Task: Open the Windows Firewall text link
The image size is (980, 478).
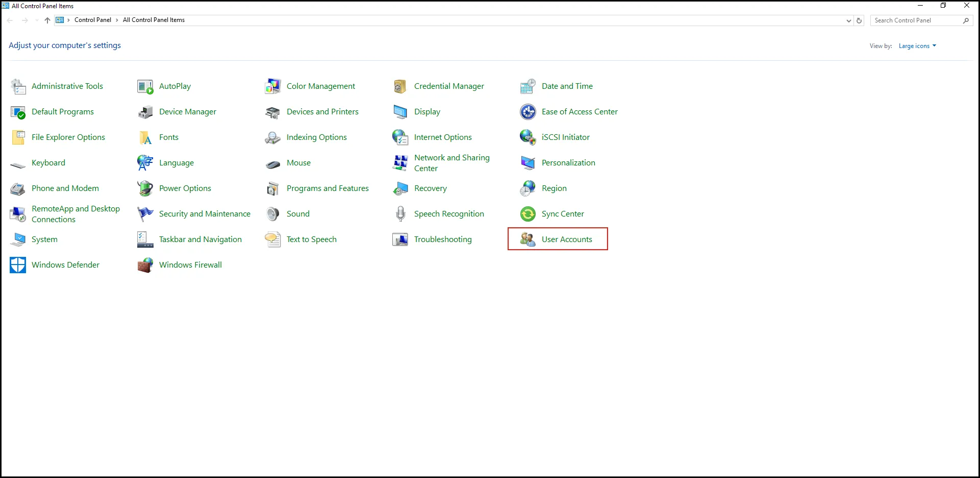Action: (190, 265)
